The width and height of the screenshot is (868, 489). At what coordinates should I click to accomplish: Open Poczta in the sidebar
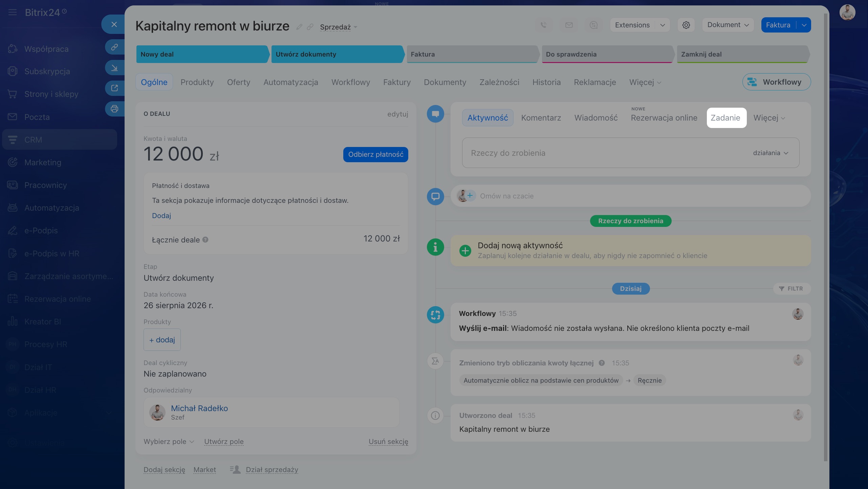point(37,117)
